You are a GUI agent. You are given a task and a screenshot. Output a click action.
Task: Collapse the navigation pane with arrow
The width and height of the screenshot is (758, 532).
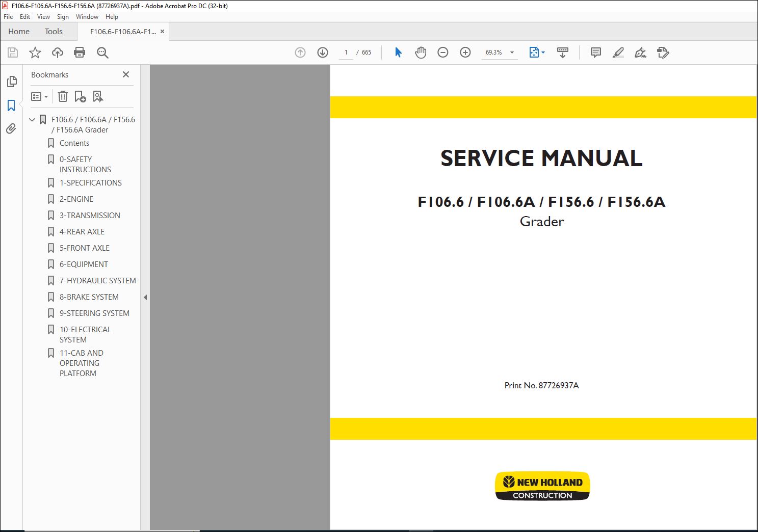pyautogui.click(x=145, y=297)
